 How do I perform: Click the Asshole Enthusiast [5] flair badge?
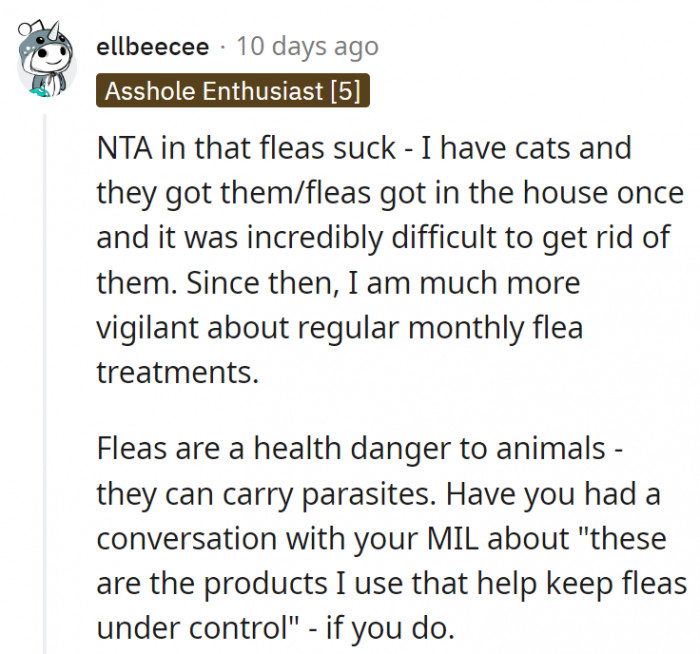232,91
